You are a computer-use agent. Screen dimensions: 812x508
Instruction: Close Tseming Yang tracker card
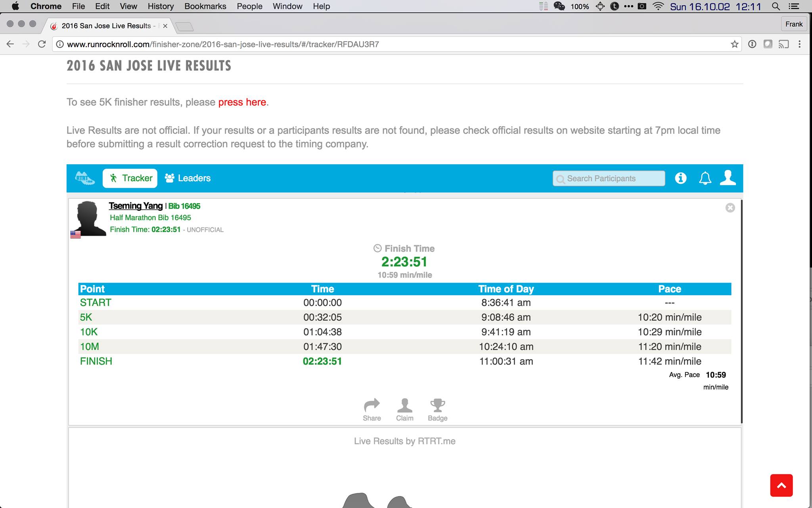click(x=730, y=208)
